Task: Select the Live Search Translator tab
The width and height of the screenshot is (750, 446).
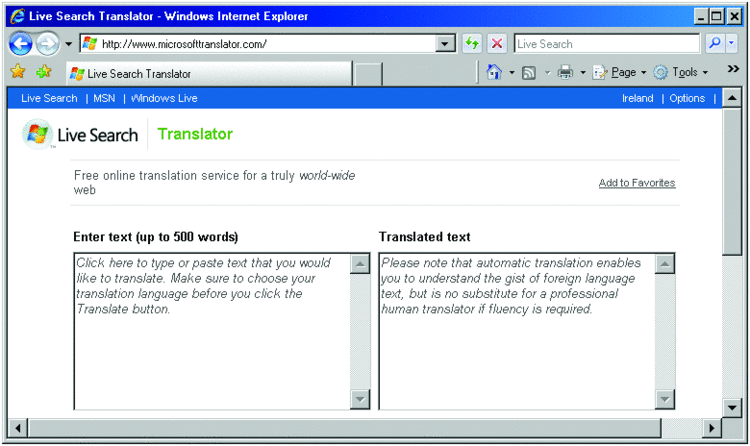Action: click(209, 74)
